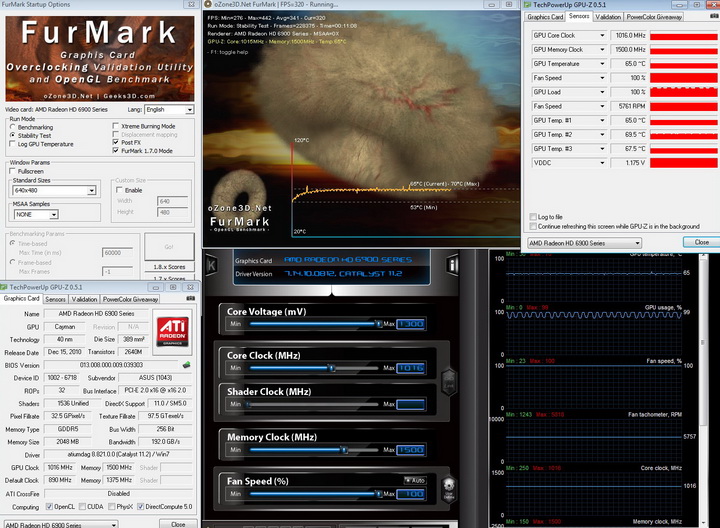Expand the MSAA Samples dropdown

coord(38,214)
